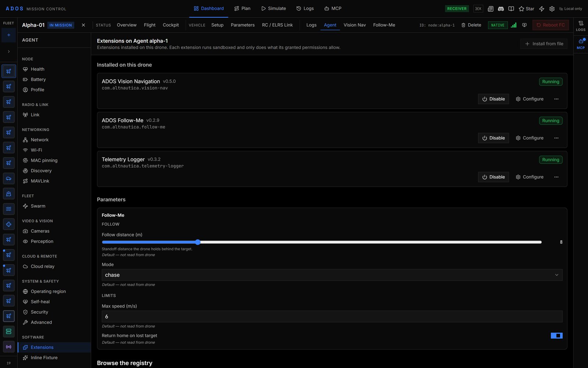Expand the fleet rail chevron
588x368 pixels.
click(9, 52)
